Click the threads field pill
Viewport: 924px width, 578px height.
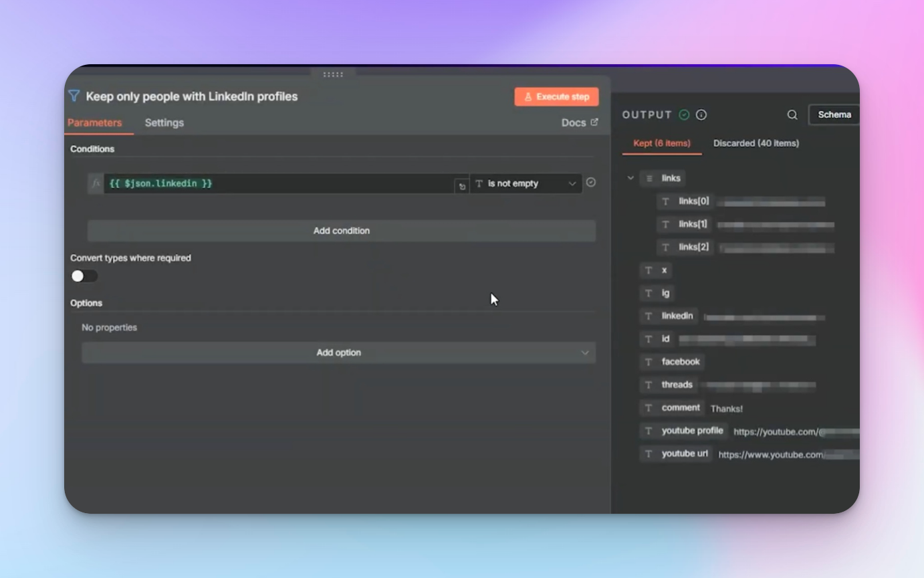[669, 385]
